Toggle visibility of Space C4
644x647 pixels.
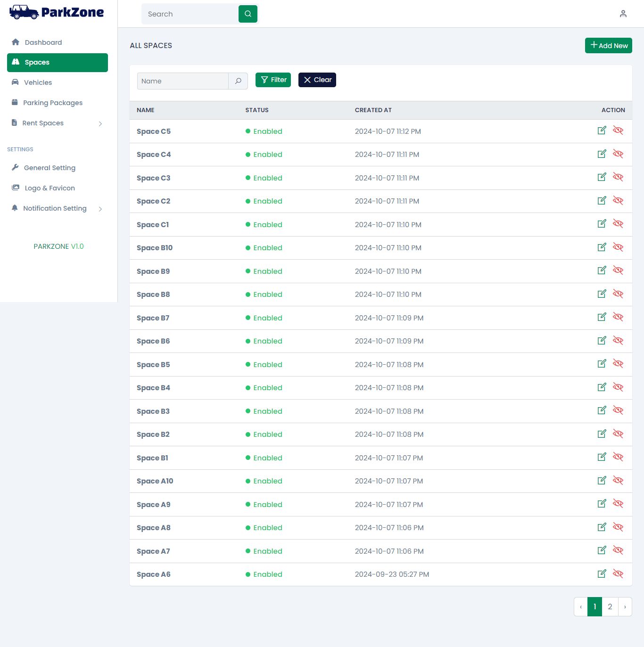click(x=618, y=154)
